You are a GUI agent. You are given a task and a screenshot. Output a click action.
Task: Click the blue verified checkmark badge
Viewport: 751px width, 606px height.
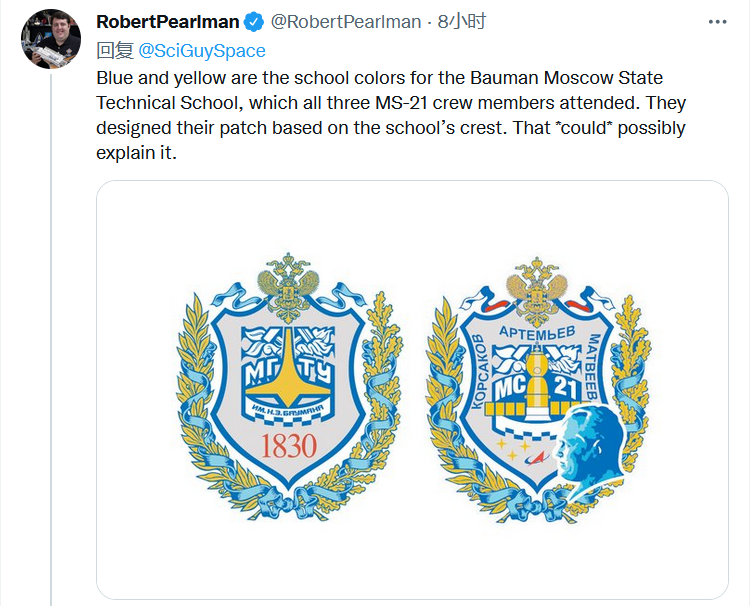(255, 22)
